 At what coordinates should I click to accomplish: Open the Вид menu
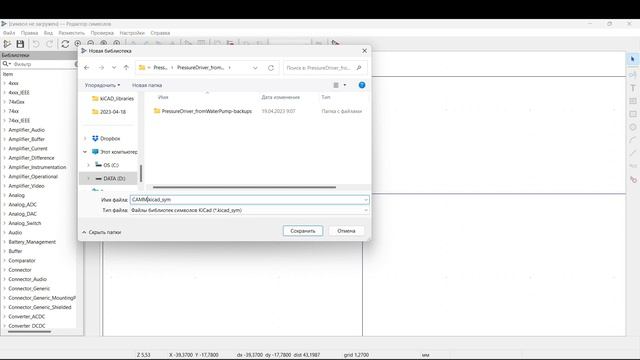pos(48,33)
